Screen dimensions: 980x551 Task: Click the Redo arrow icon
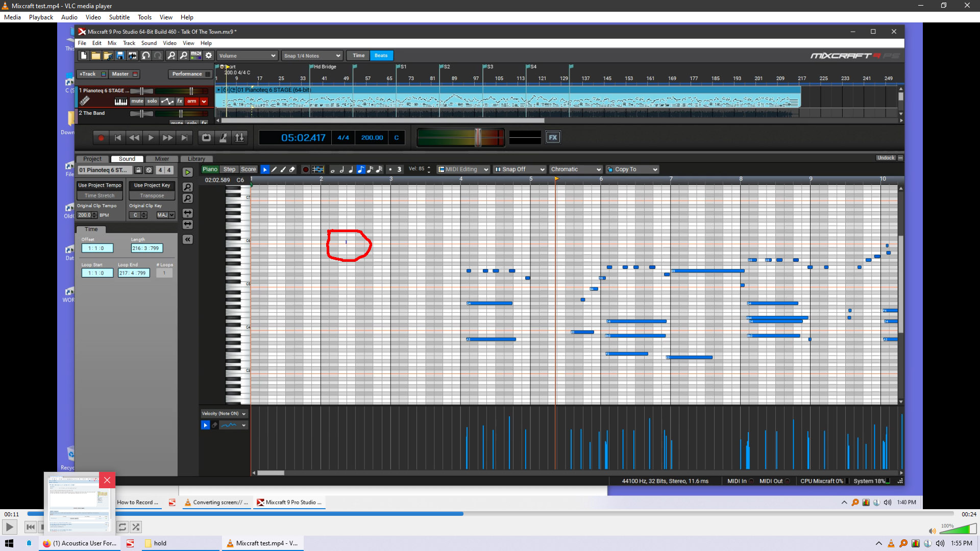(158, 56)
